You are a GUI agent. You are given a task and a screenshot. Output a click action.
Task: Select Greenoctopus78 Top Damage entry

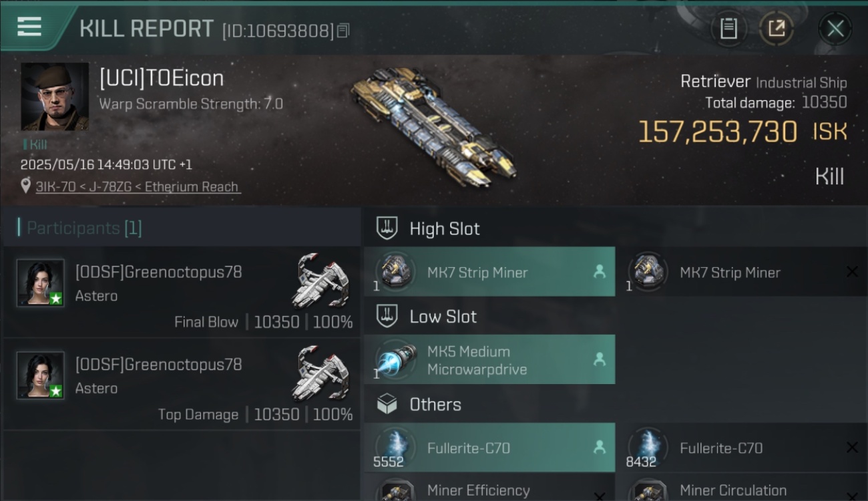(x=181, y=383)
